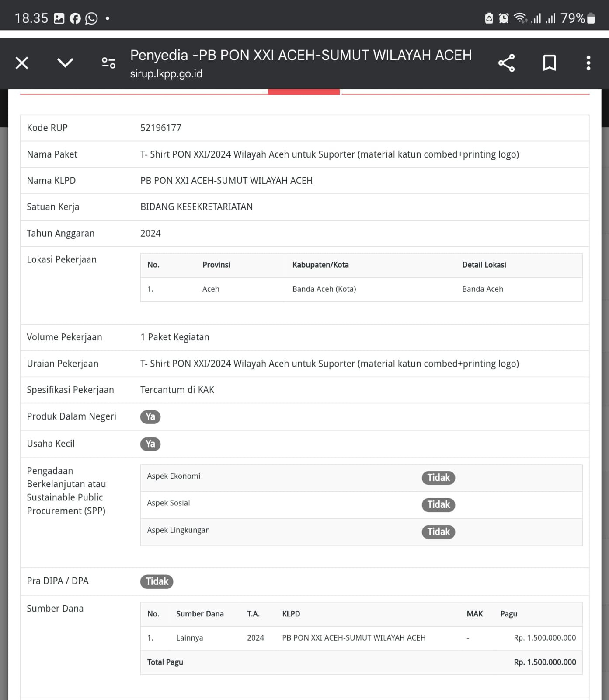Screen dimensions: 609x700
Task: Tap the WhatsApp notification icon
Action: 91,18
